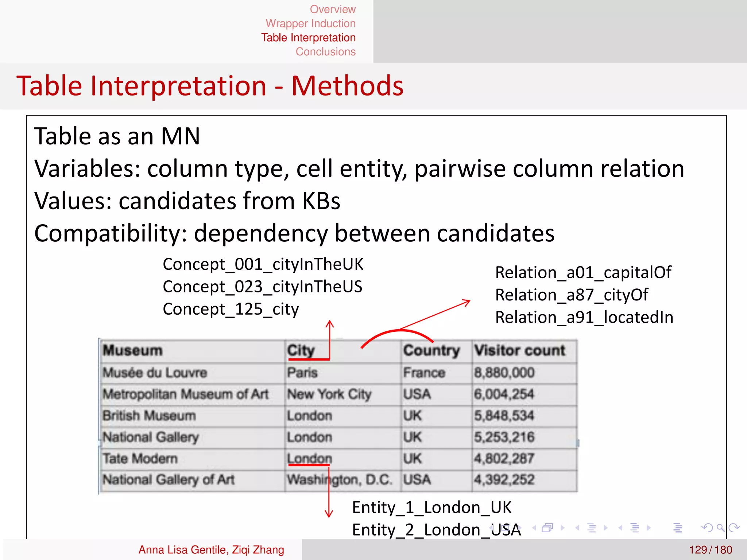Open the Conclusions section
This screenshot has height=560, width=747.
point(325,52)
